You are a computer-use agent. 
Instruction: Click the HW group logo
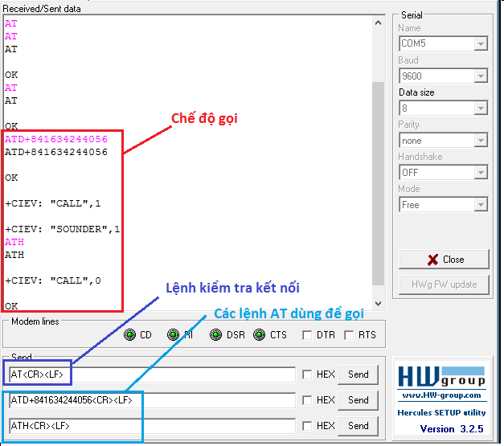click(441, 377)
